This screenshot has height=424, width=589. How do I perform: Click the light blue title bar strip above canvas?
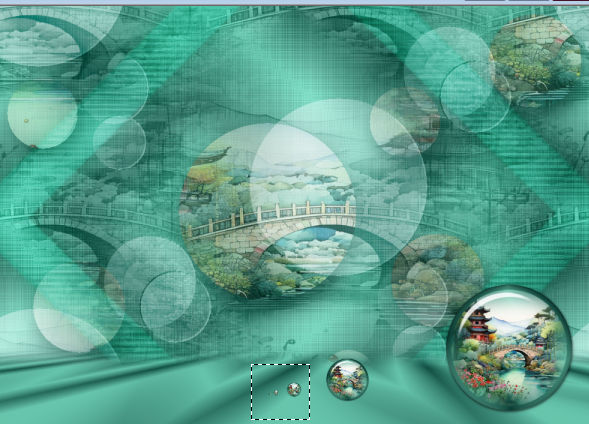[294, 2]
